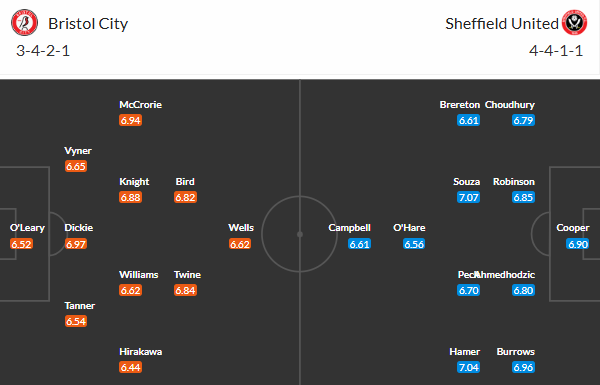This screenshot has height=385, width=600.
Task: Select goalkeeper O'Leary
Action: [x=27, y=228]
